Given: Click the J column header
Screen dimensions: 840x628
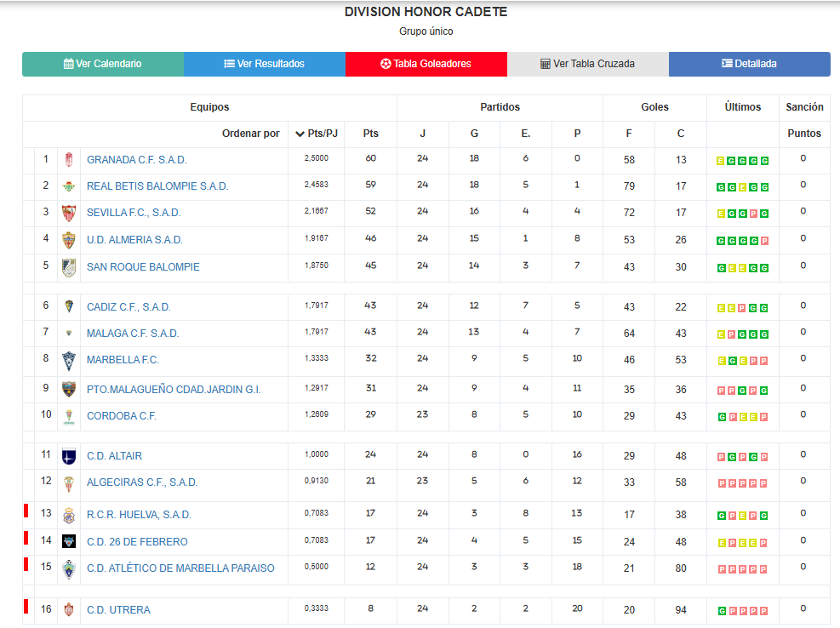Looking at the screenshot, I should point(423,134).
